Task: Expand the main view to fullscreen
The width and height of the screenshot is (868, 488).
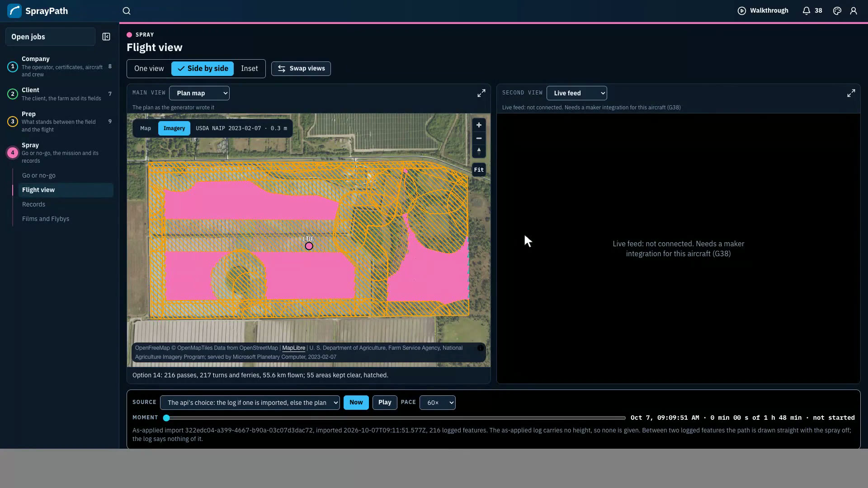Action: click(x=481, y=93)
